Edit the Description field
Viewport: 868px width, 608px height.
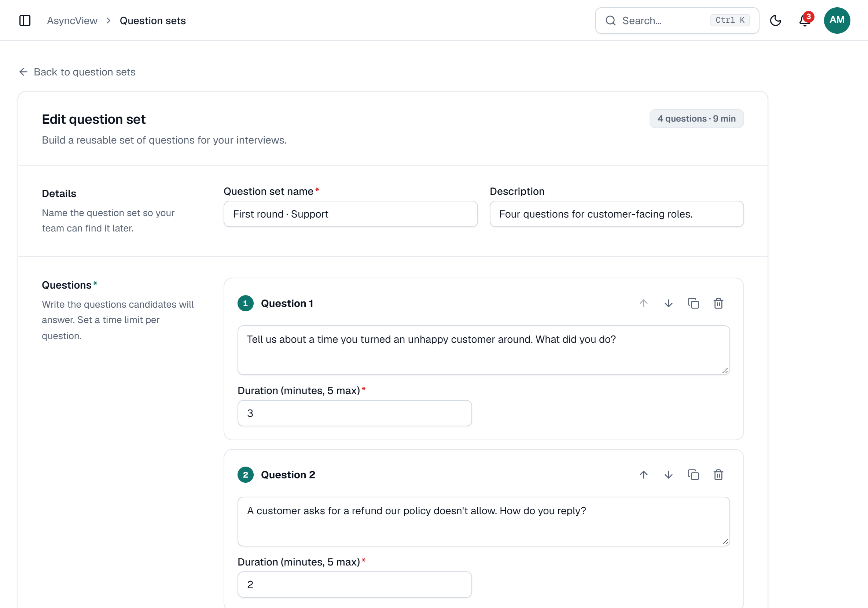click(617, 214)
